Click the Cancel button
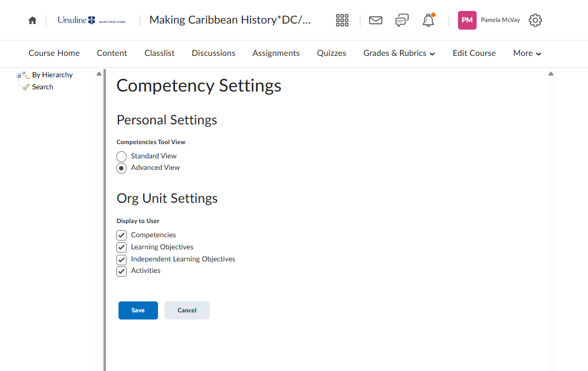The image size is (588, 371). click(186, 310)
